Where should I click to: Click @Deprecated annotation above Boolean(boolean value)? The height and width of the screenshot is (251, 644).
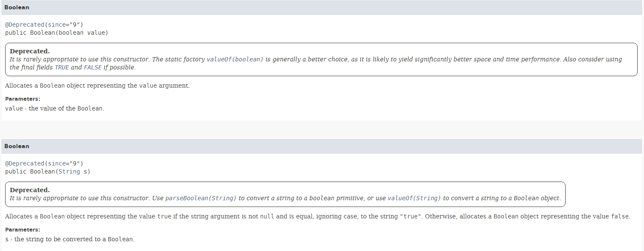pyautogui.click(x=25, y=25)
